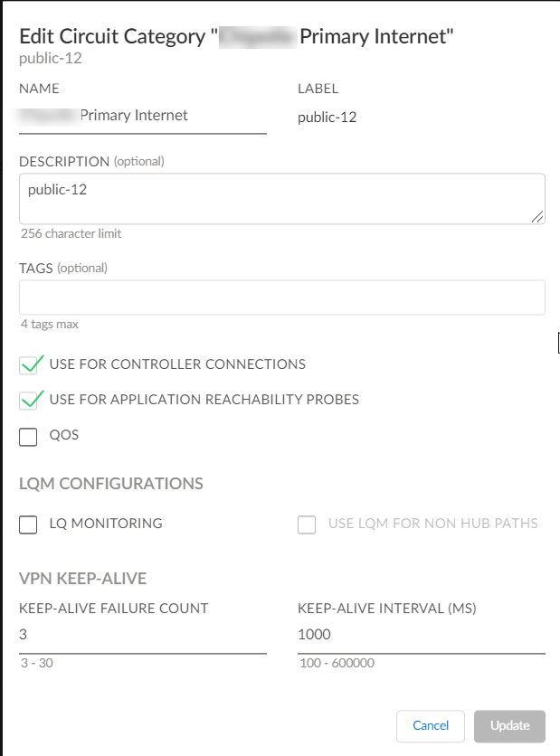Click the scrollbar thumb on the right edge
The image size is (560, 756).
556,343
